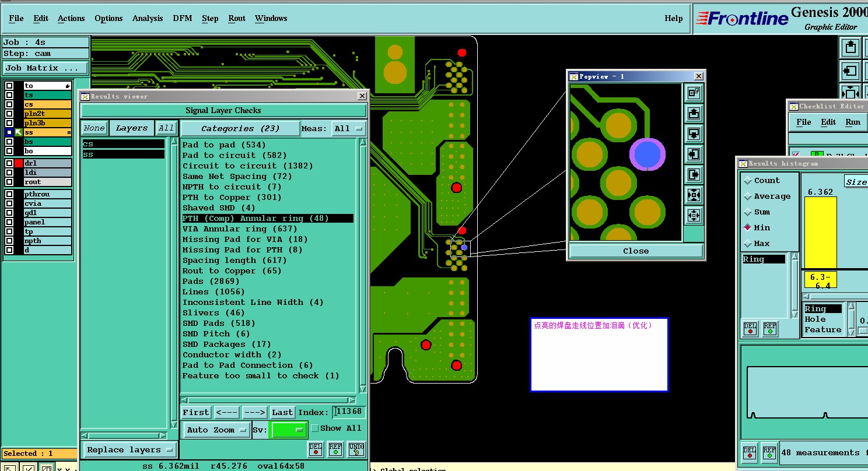
Task: Toggle the checkbox for the drl layer
Action: click(9, 163)
